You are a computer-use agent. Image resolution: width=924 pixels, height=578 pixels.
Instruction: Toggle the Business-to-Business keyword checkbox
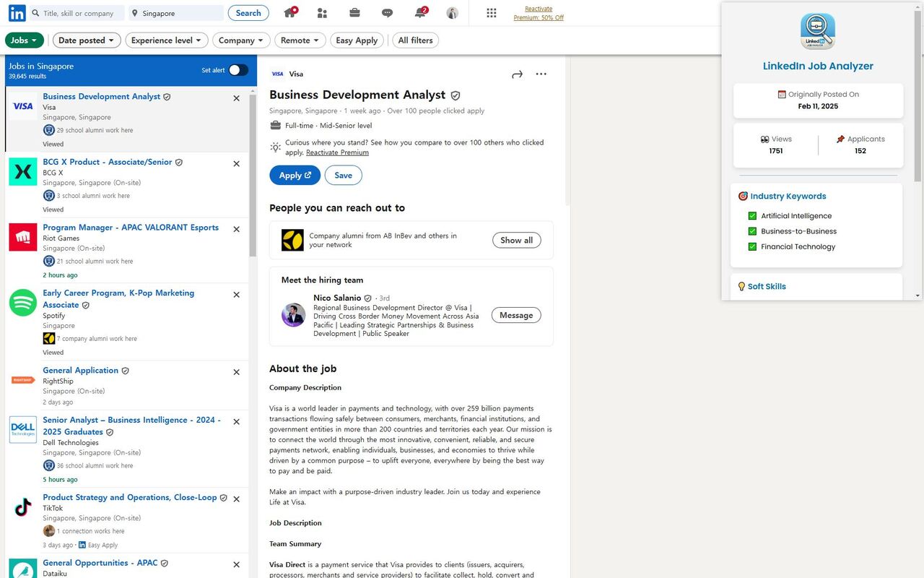pos(752,231)
